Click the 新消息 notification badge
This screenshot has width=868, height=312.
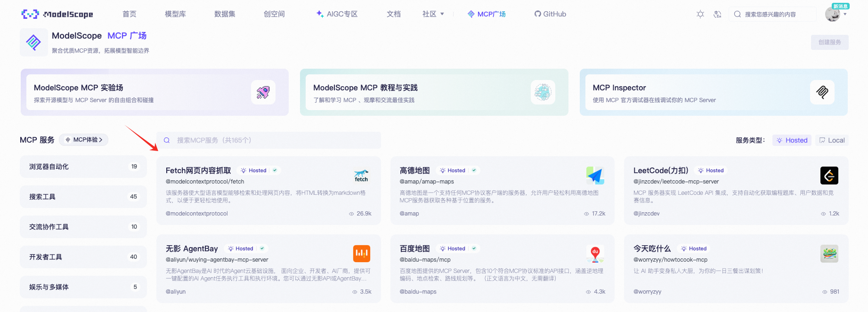[841, 6]
